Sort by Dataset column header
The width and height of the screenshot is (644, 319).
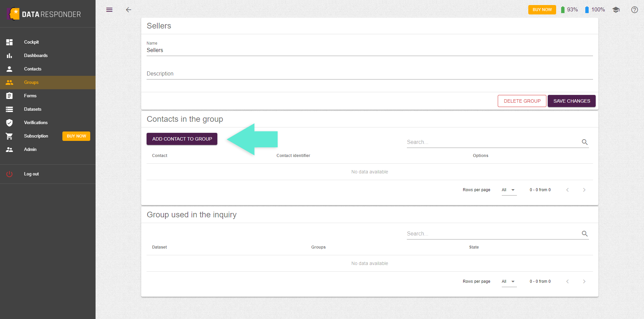(159, 247)
